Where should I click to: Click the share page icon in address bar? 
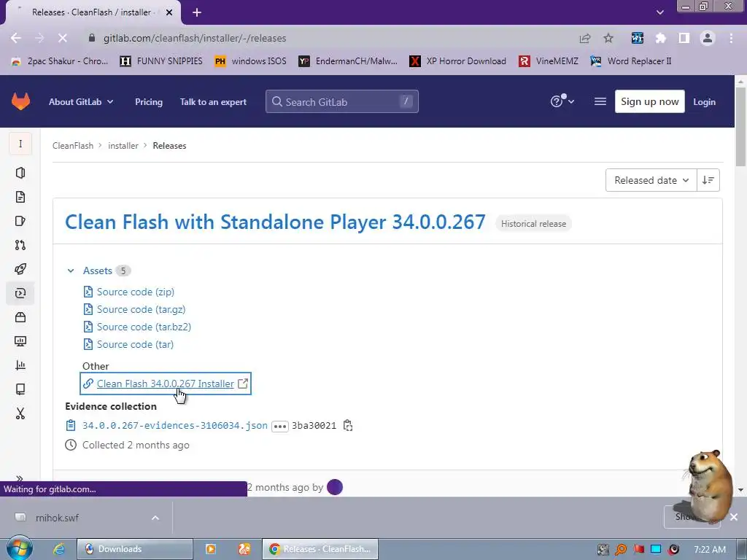point(585,38)
